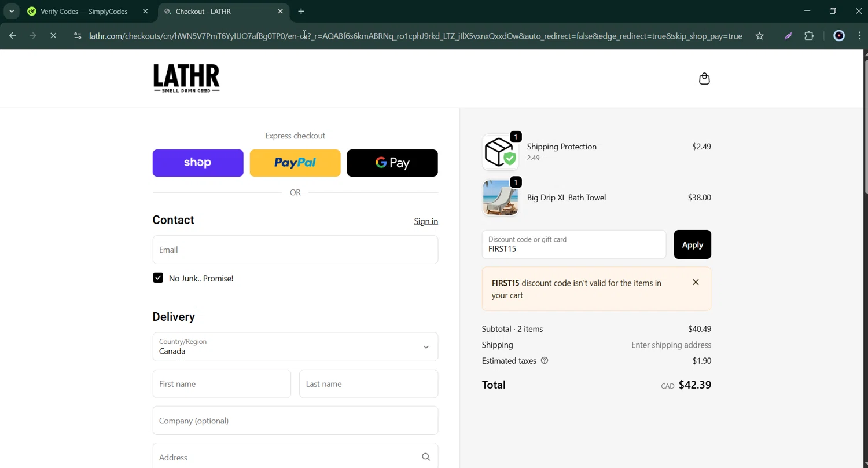The image size is (868, 468).
Task: Apply the discount code
Action: coord(693,244)
